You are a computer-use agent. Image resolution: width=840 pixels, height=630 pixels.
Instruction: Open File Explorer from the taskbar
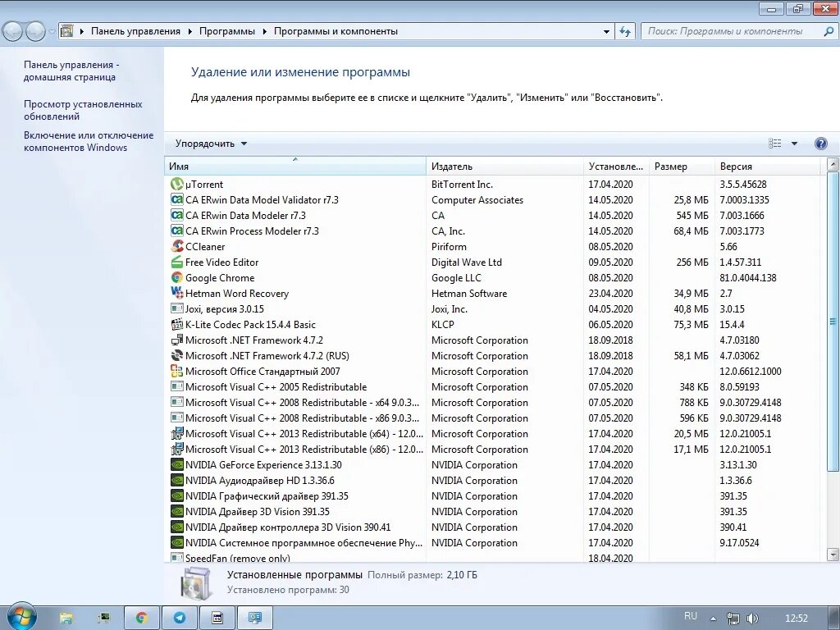66,618
